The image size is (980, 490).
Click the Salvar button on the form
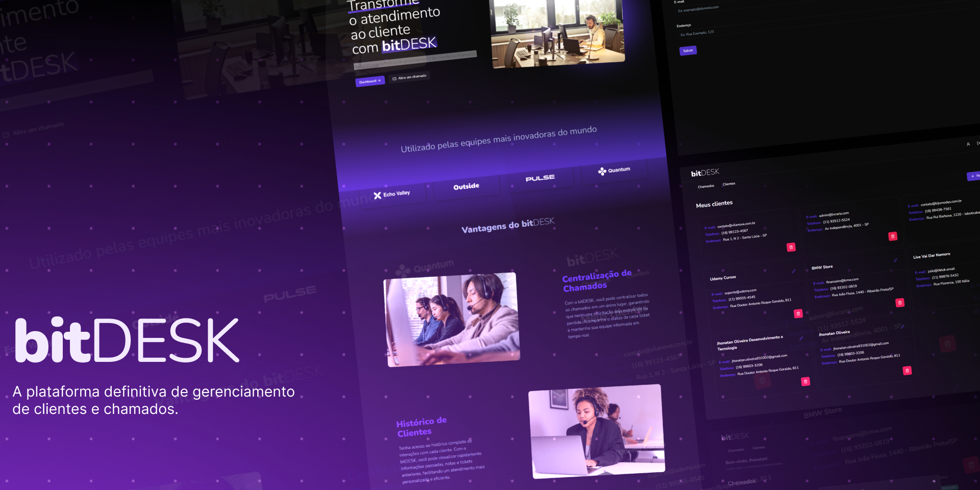click(x=688, y=51)
